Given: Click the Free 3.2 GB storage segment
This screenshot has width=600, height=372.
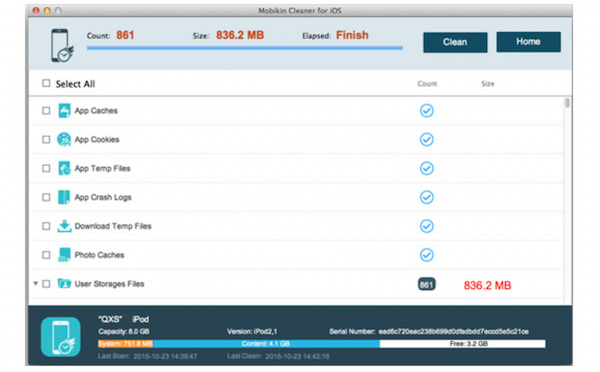Looking at the screenshot, I should click(x=462, y=344).
